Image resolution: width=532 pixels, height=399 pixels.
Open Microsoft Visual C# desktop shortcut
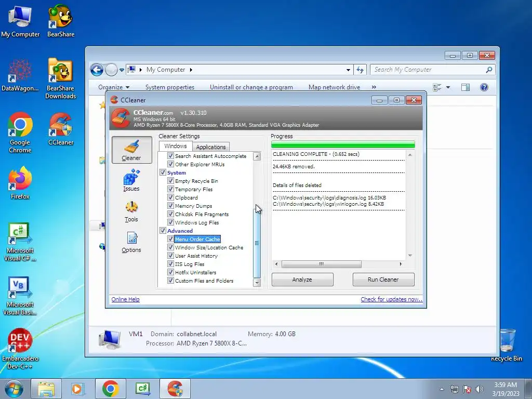point(20,242)
